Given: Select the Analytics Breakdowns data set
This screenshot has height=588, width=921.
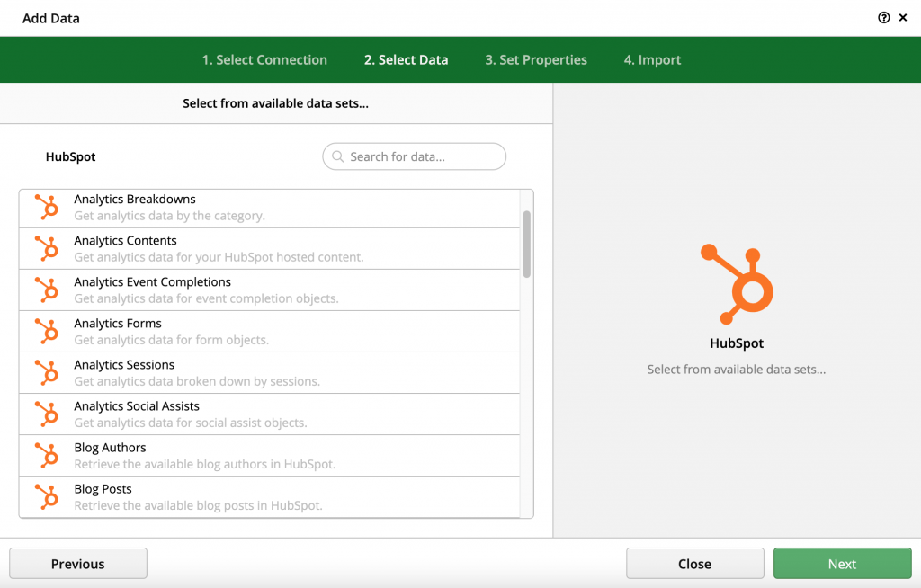Looking at the screenshot, I should click(270, 208).
